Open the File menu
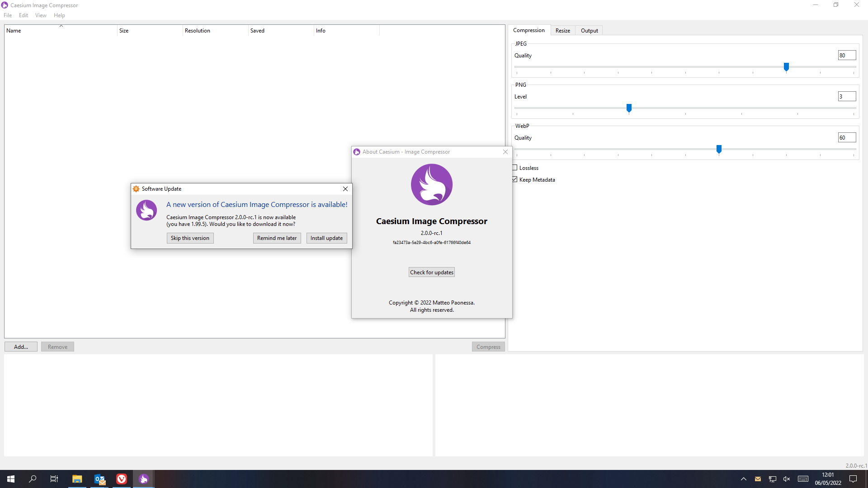868x488 pixels. 7,15
